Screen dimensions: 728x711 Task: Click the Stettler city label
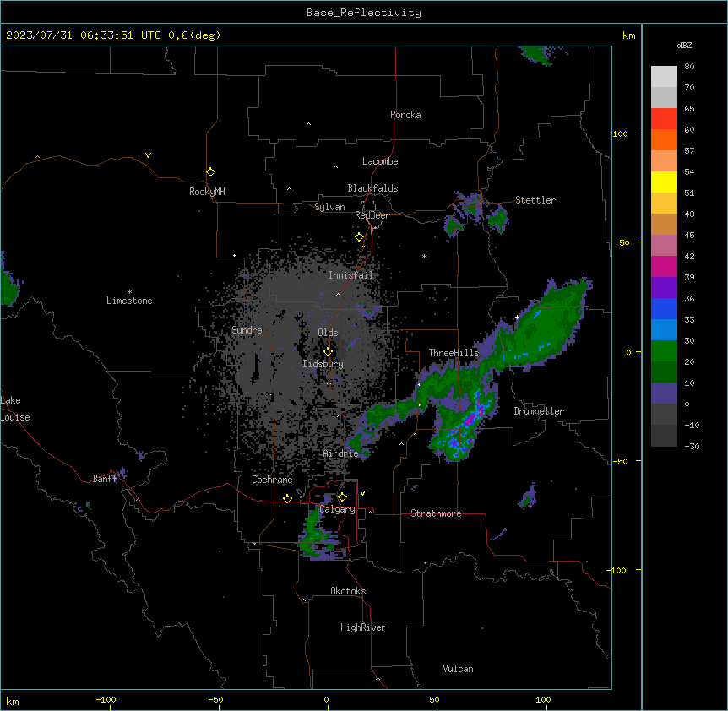tap(535, 200)
